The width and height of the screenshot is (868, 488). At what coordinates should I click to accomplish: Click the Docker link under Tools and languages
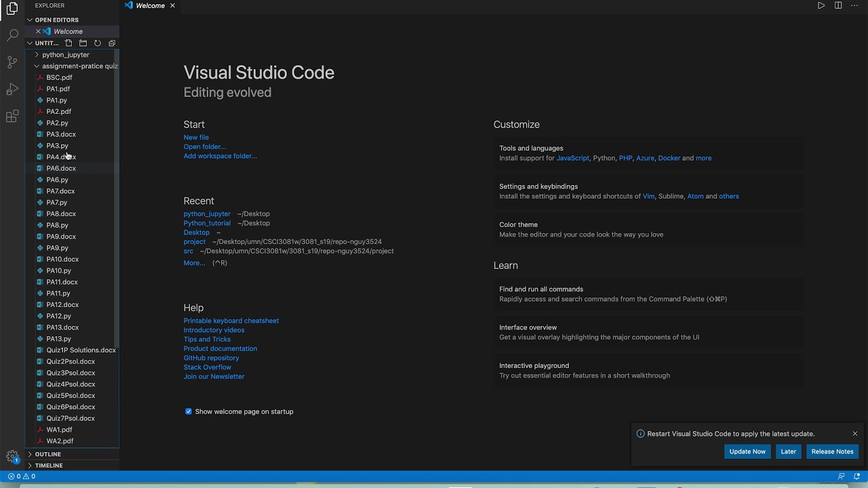(x=669, y=158)
